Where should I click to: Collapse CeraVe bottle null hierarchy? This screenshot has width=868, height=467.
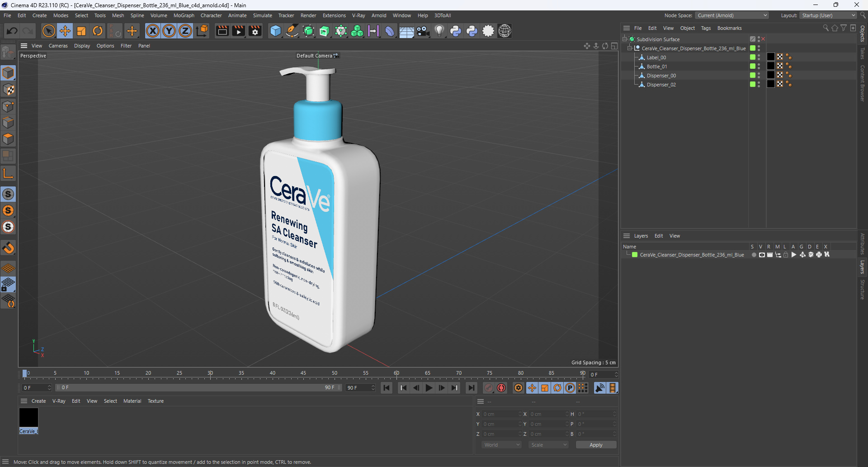coord(629,48)
